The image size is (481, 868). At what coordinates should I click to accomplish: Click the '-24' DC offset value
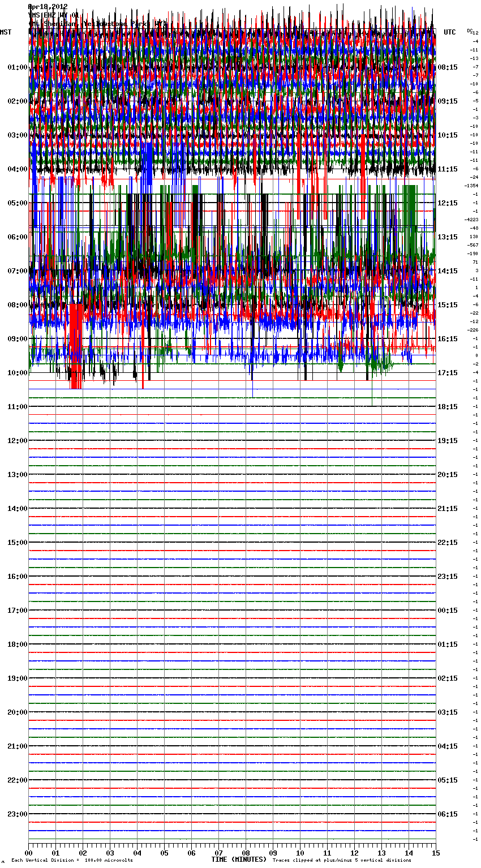[x=474, y=177]
